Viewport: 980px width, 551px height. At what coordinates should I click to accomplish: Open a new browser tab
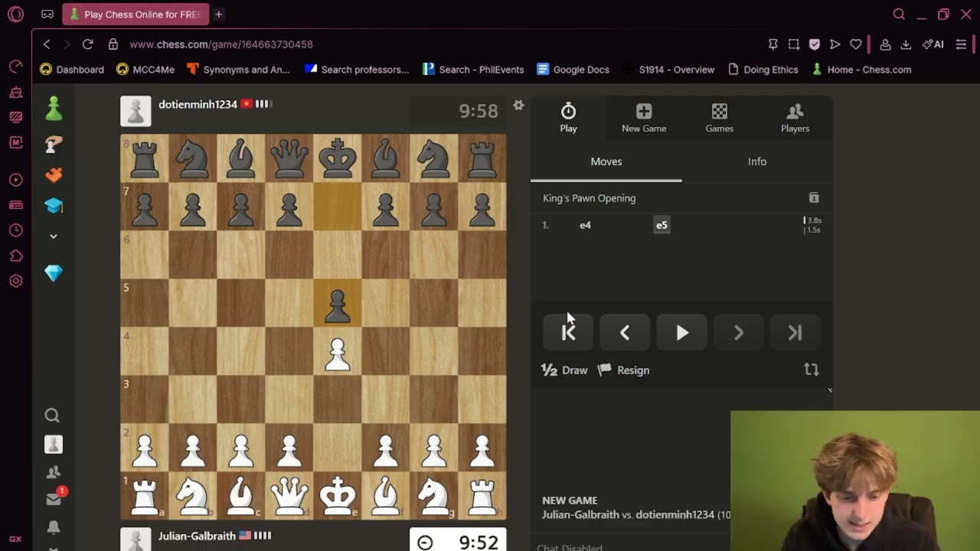[x=219, y=14]
